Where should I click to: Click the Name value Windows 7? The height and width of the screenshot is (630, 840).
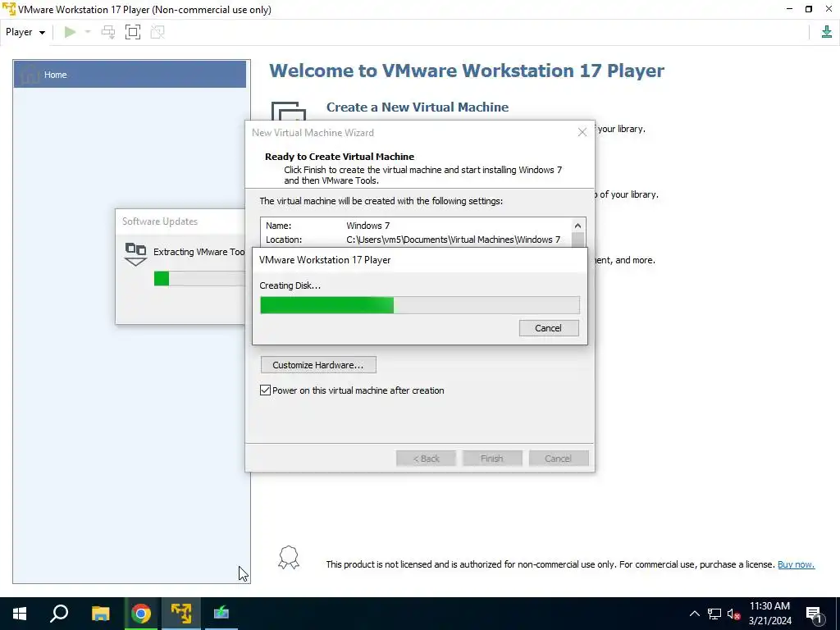[367, 226]
